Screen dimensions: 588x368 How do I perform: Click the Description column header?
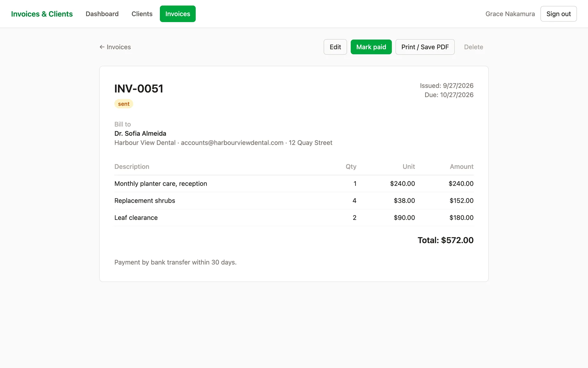[x=132, y=167]
